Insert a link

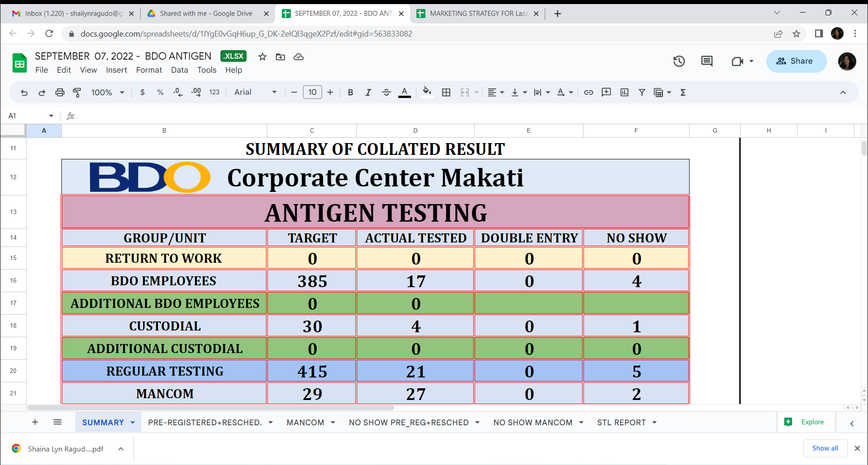[588, 93]
